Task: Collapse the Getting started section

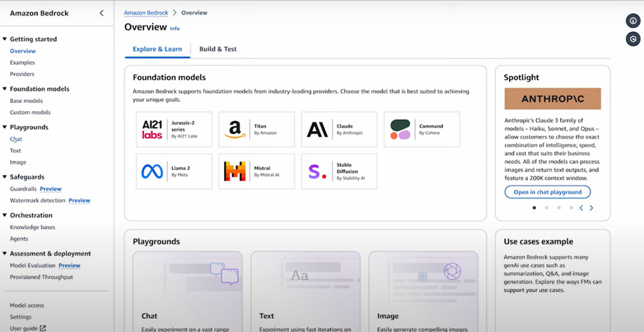Action: pyautogui.click(x=5, y=39)
